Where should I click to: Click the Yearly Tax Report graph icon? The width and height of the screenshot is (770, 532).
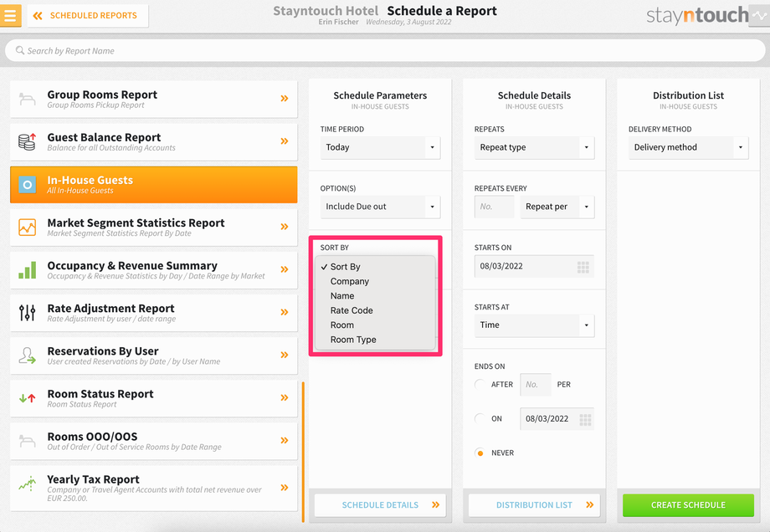pos(27,484)
